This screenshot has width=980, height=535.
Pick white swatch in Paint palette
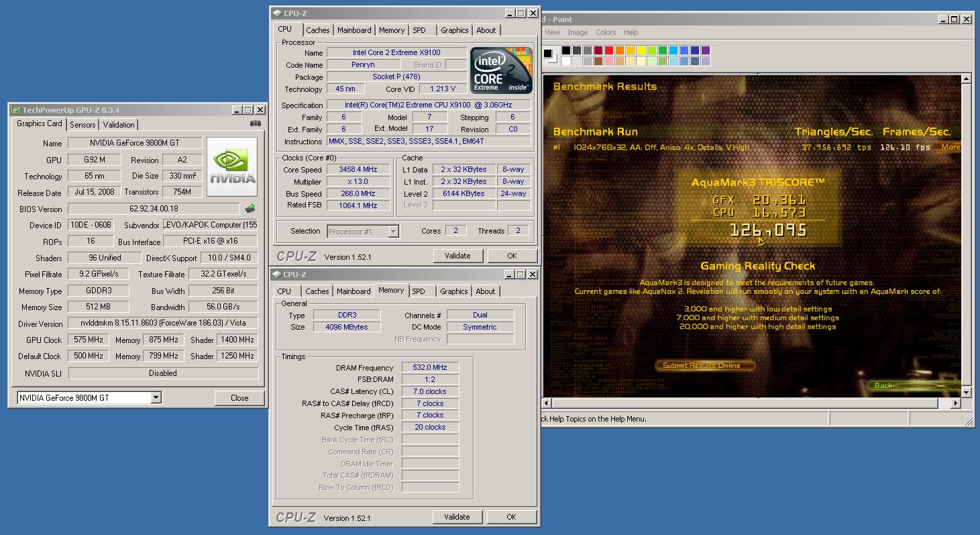(x=566, y=61)
